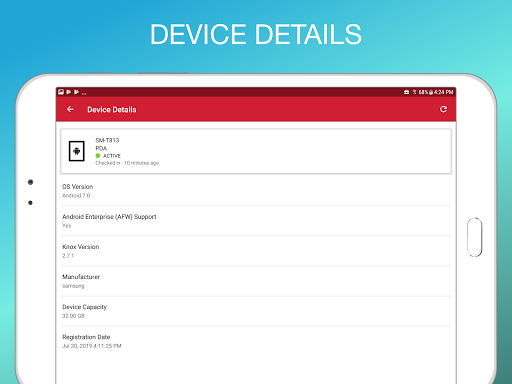Open the SM-T813 device summary card
This screenshot has height=384, width=512.
coord(256,151)
